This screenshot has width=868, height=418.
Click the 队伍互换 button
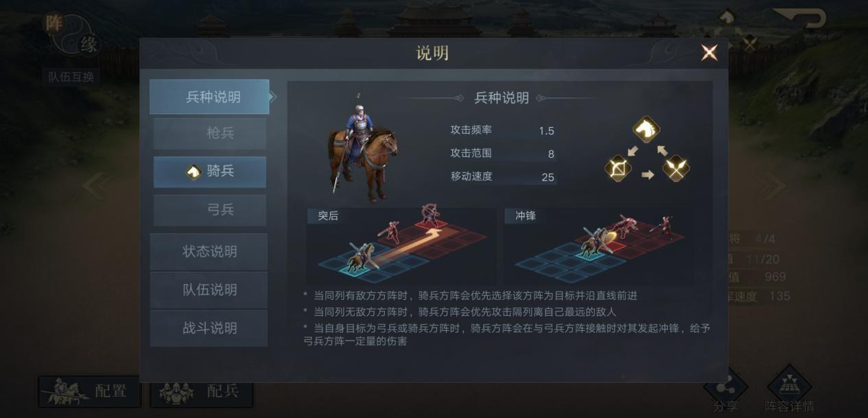71,77
